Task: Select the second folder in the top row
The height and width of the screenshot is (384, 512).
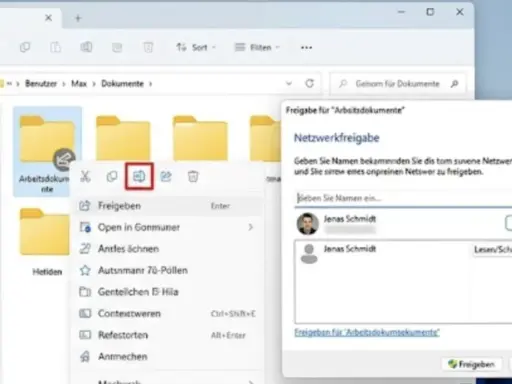Action: (123, 138)
